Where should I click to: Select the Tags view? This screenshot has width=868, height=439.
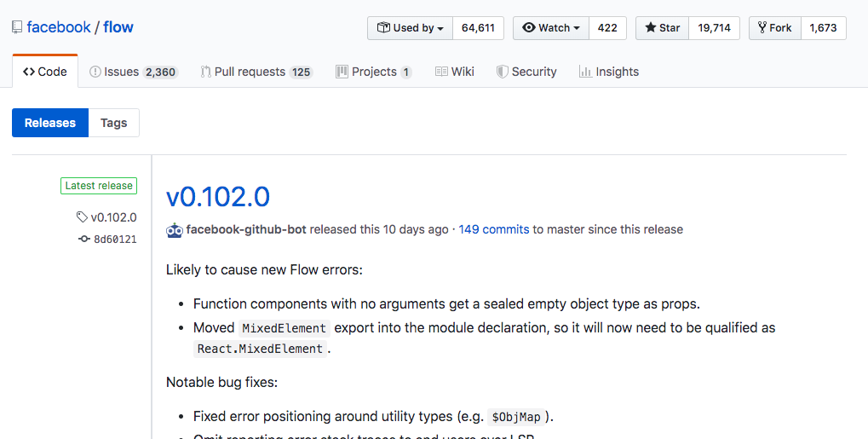click(113, 123)
